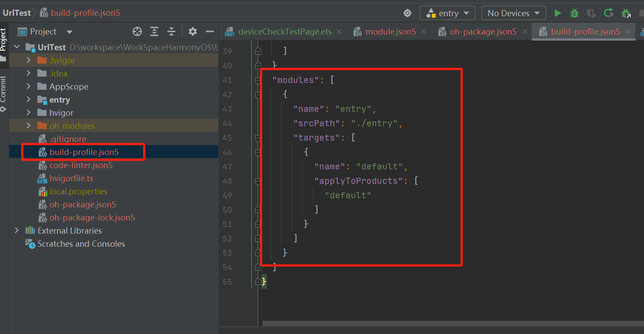Viewport: 644px width, 334px height.
Task: Click the attach debugger bug icon
Action: [x=626, y=13]
